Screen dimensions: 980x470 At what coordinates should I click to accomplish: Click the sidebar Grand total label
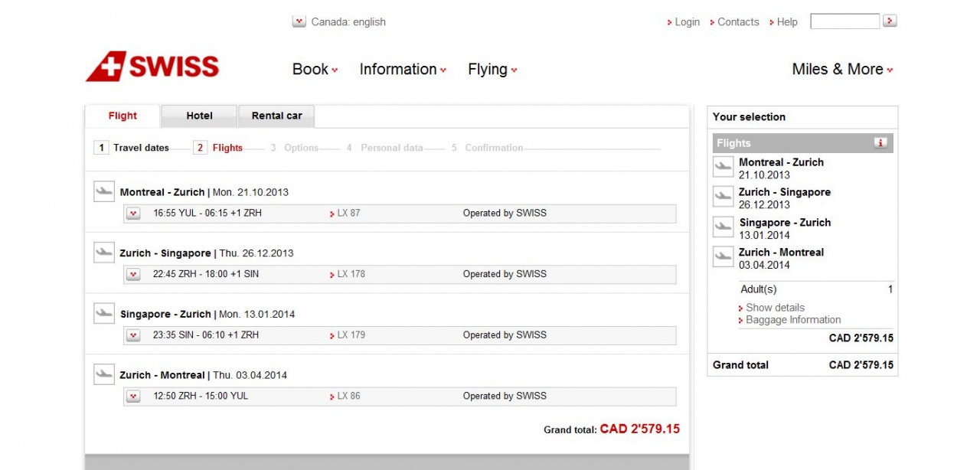pyautogui.click(x=740, y=365)
